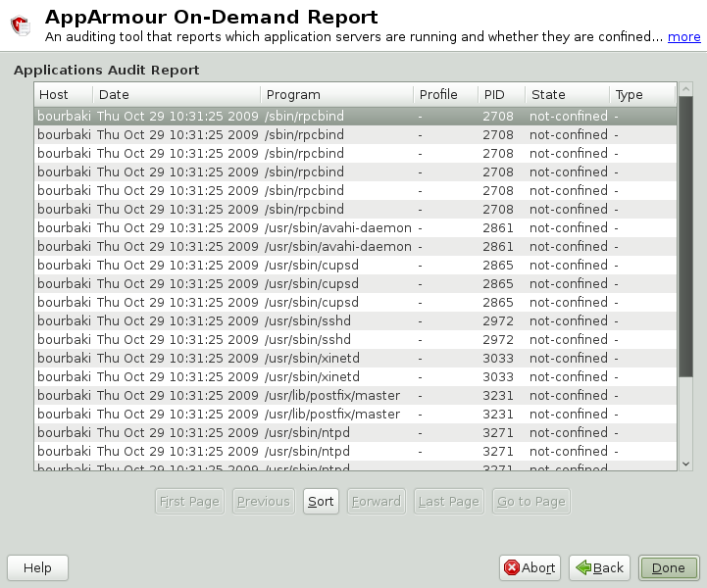Click the AppArmour shield icon in header
707x588 pixels.
click(21, 24)
